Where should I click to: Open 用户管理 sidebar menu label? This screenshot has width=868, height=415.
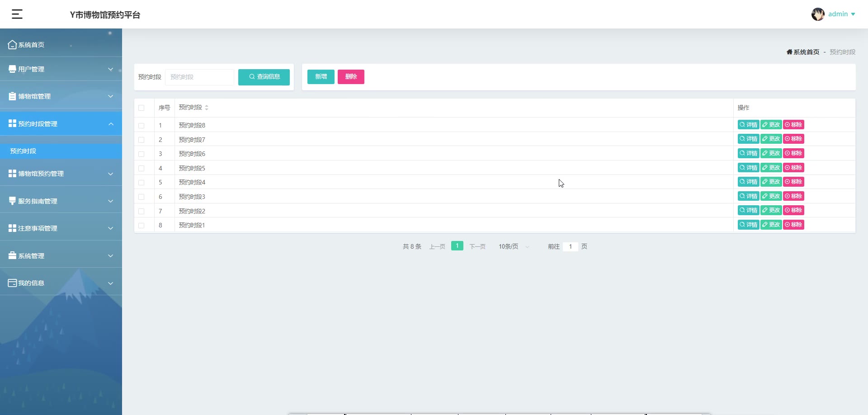(31, 69)
